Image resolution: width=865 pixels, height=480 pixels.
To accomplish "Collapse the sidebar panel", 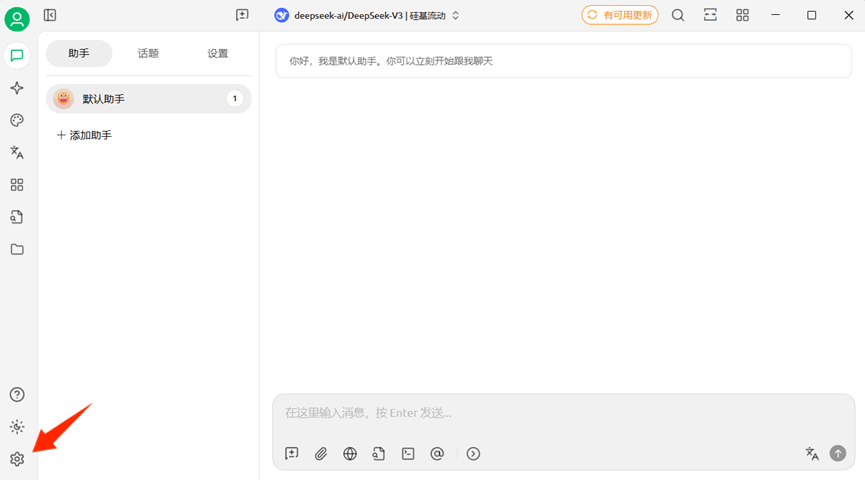I will point(50,15).
